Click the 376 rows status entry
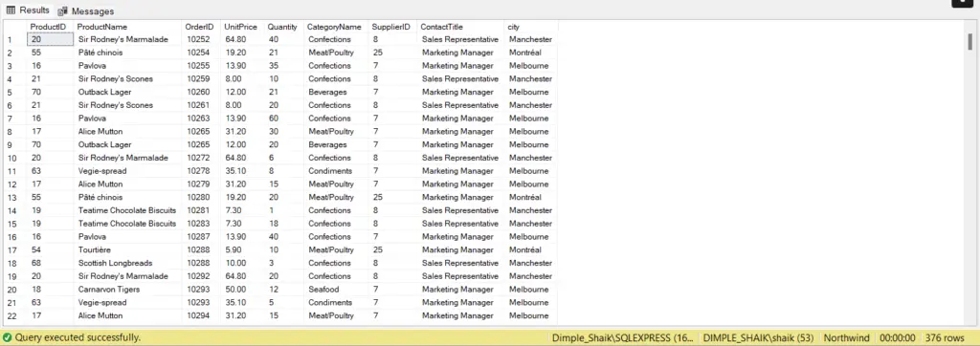Image resolution: width=980 pixels, height=346 pixels. tap(945, 338)
